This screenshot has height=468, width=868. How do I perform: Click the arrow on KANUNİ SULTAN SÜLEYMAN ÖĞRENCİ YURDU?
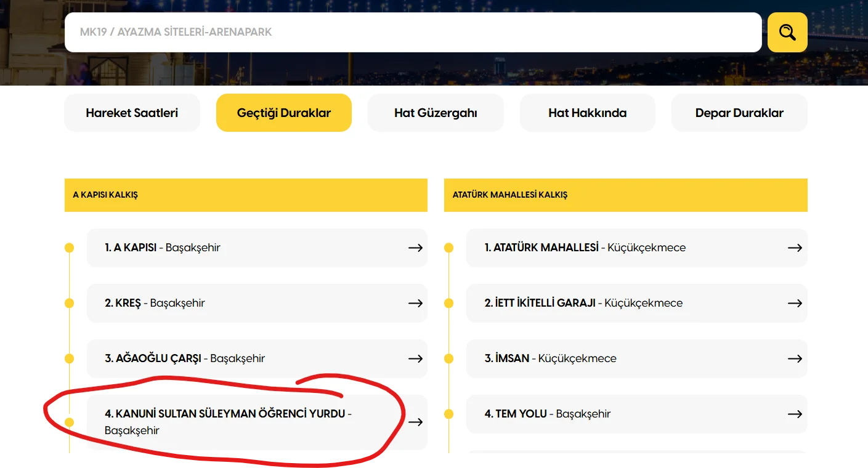pyautogui.click(x=415, y=422)
